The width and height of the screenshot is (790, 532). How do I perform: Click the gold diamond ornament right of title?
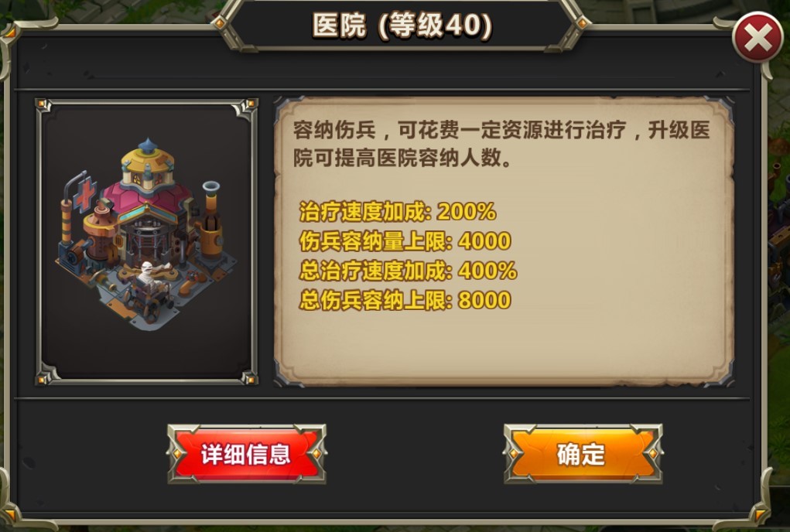click(581, 22)
